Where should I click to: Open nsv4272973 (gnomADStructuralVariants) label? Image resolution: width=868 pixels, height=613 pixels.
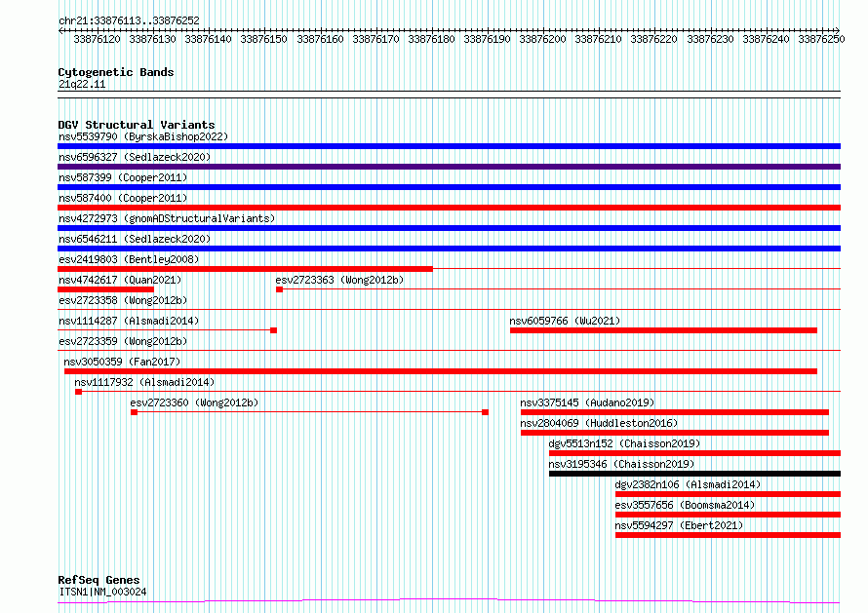[167, 218]
